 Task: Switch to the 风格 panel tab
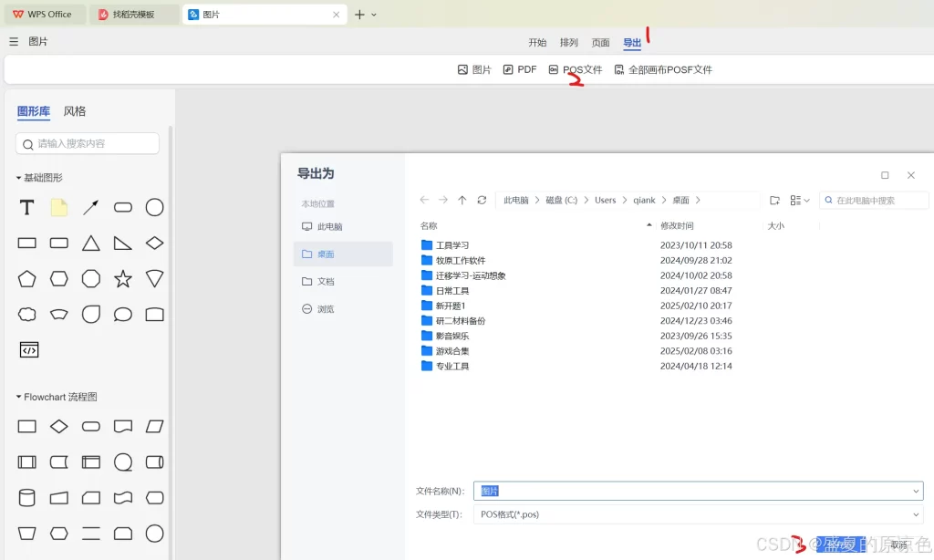coord(75,110)
